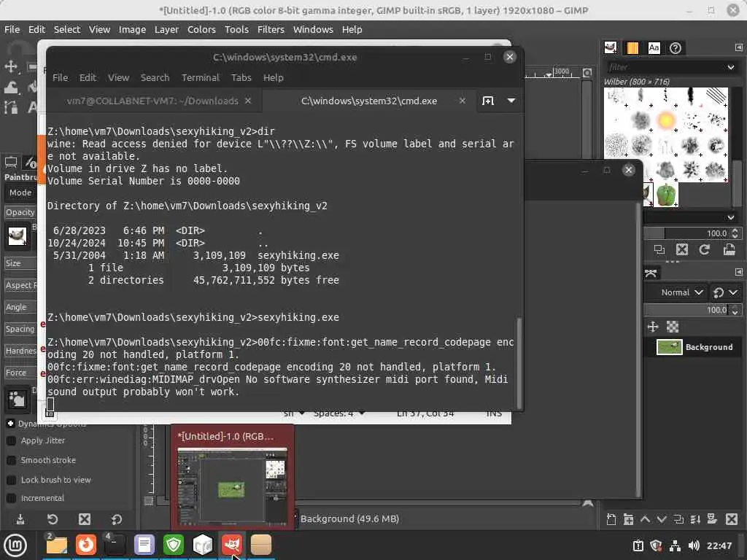Click terminal vertical scrollbar

click(x=519, y=363)
